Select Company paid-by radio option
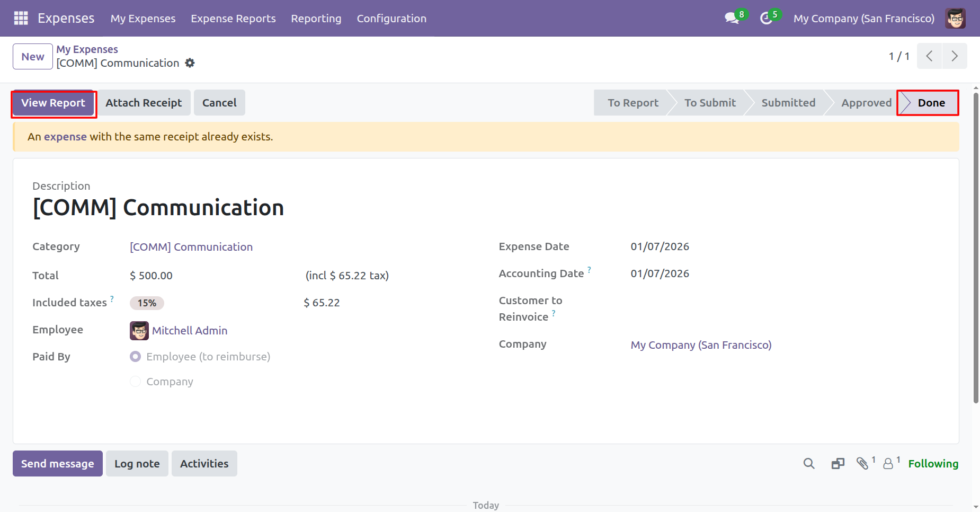Screen dimensions: 980x512 136,382
